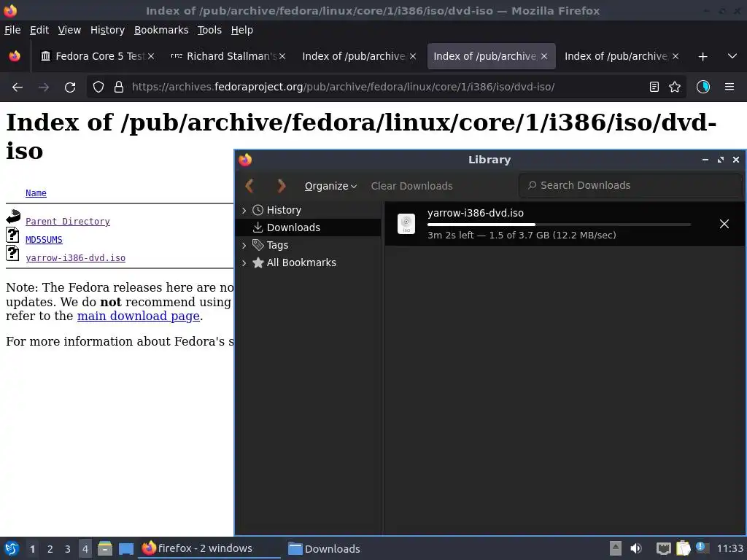Follow the main download page link

click(x=138, y=316)
